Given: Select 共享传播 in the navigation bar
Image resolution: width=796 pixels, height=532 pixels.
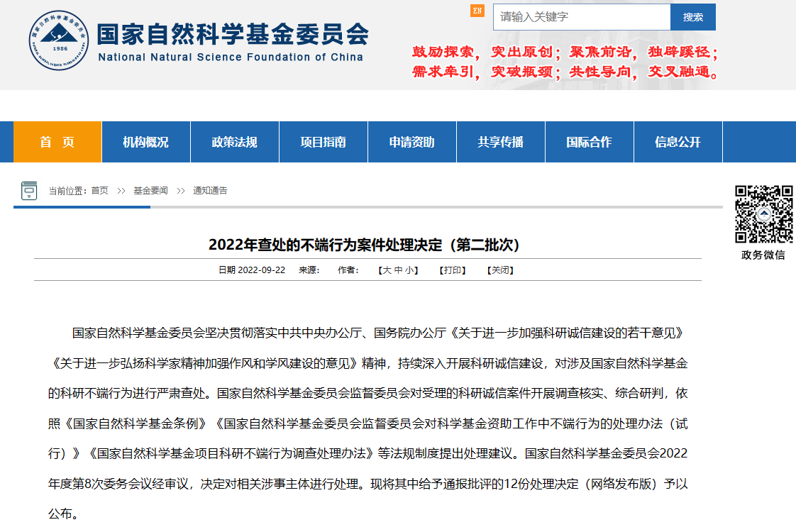Looking at the screenshot, I should (x=501, y=142).
